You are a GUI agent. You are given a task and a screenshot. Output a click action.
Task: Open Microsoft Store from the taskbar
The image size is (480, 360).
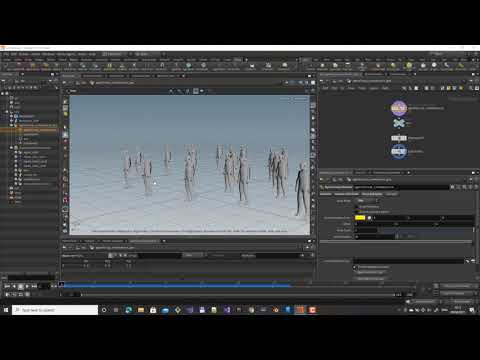point(153,310)
